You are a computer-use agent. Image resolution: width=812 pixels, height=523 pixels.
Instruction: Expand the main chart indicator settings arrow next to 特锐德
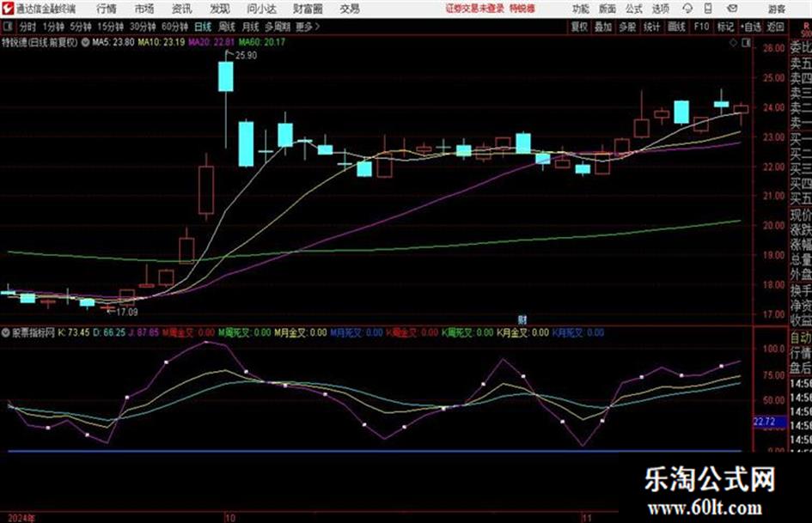click(x=85, y=42)
